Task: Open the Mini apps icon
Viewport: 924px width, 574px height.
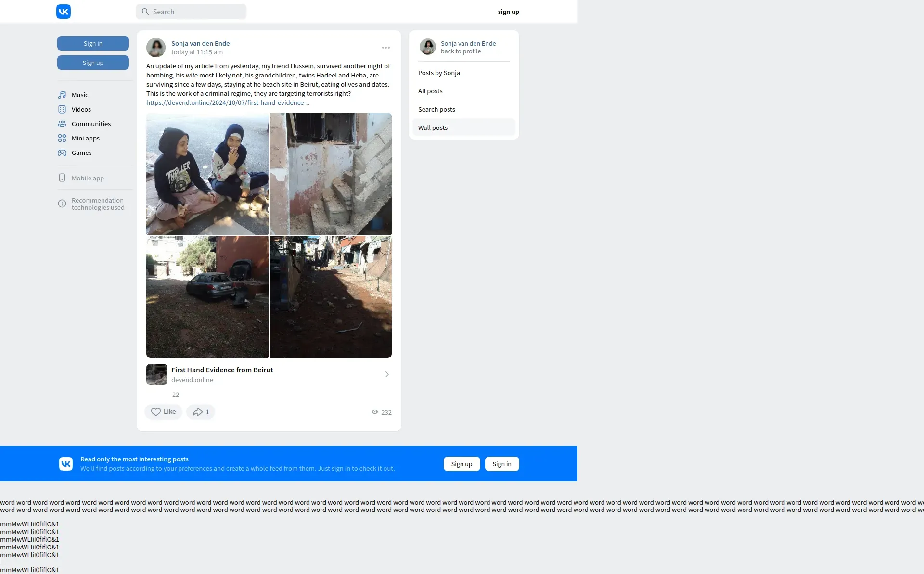Action: coord(62,138)
